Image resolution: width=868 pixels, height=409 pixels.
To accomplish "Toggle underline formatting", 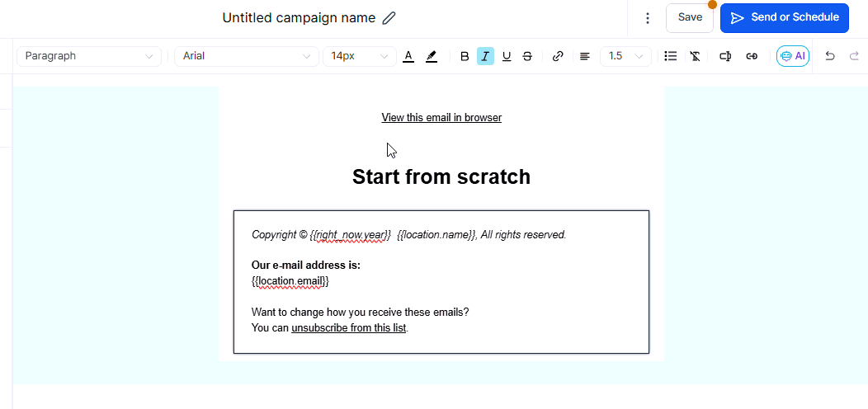I will [x=506, y=56].
